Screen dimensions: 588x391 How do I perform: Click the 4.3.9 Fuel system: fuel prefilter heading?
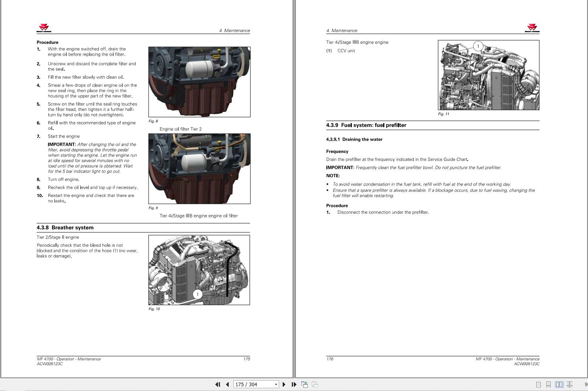[366, 125]
